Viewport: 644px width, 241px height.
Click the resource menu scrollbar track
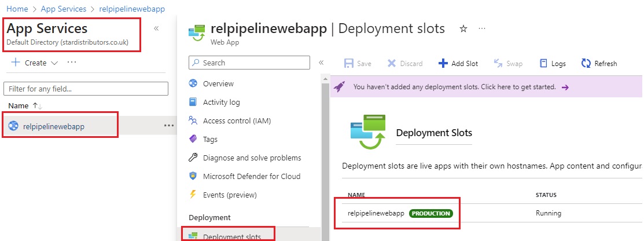325,161
